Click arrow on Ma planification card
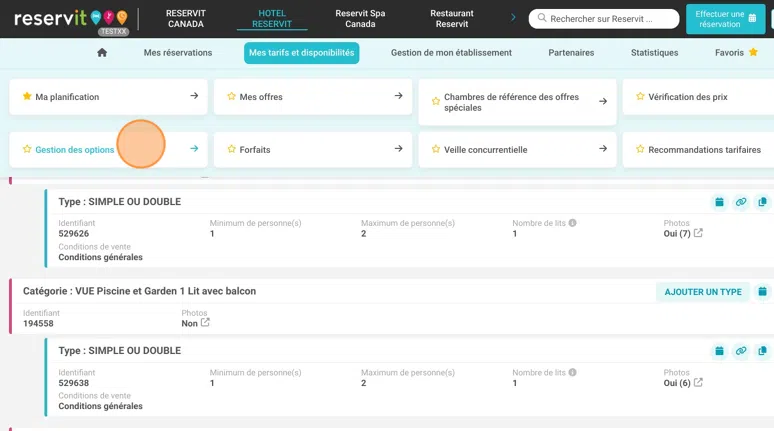 (194, 96)
